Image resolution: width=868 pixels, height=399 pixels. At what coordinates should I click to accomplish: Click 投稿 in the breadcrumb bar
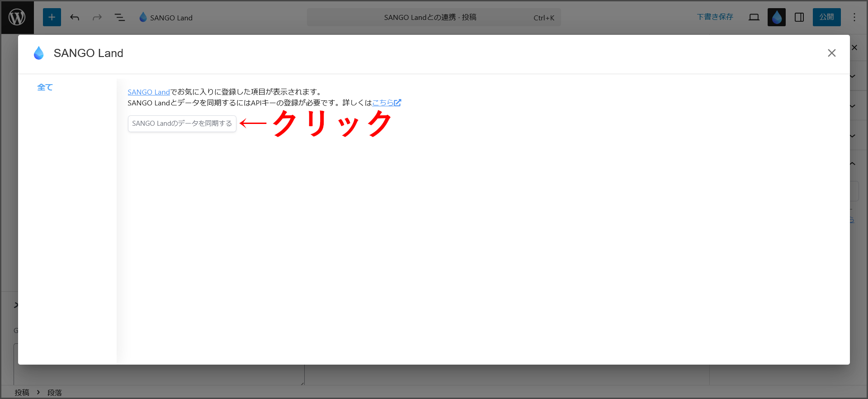pos(22,392)
